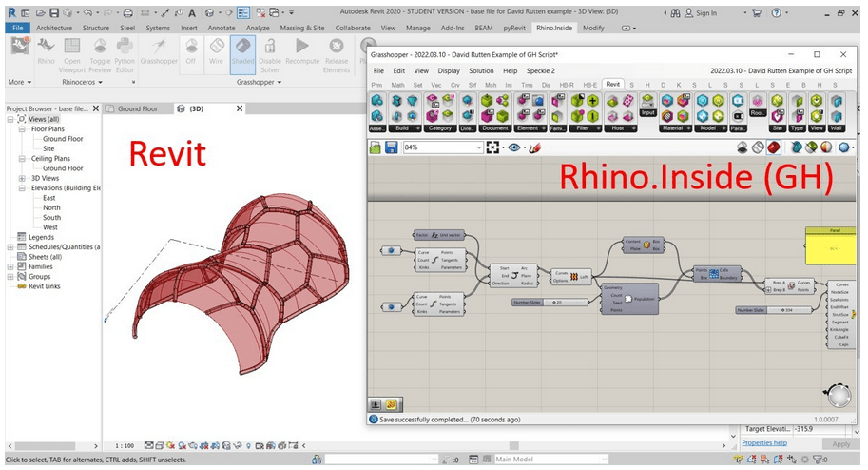Image resolution: width=868 pixels, height=470 pixels.
Task: Open the Grasshopper canvas zoom percentage dropdown
Action: click(x=478, y=147)
